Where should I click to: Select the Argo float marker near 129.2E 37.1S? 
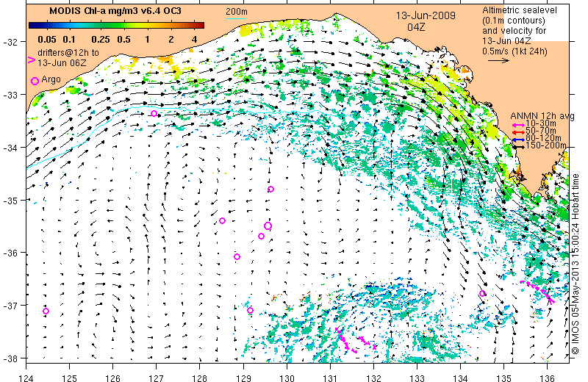(250, 311)
